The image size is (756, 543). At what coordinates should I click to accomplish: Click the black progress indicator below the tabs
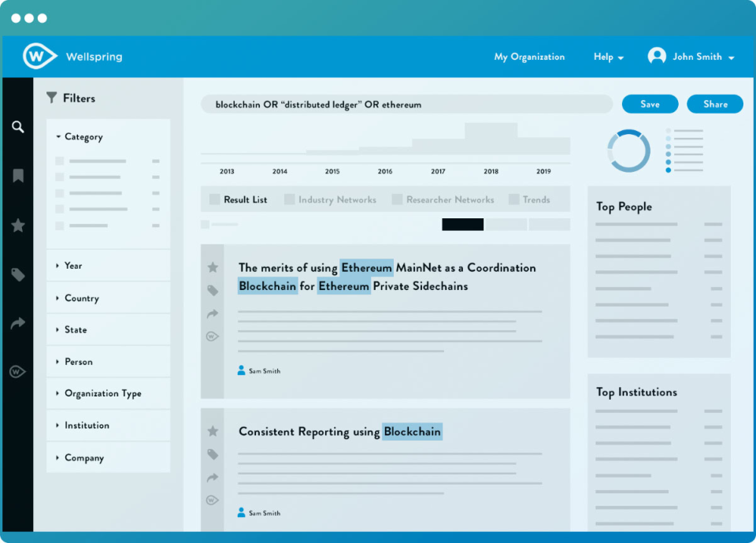click(x=462, y=224)
